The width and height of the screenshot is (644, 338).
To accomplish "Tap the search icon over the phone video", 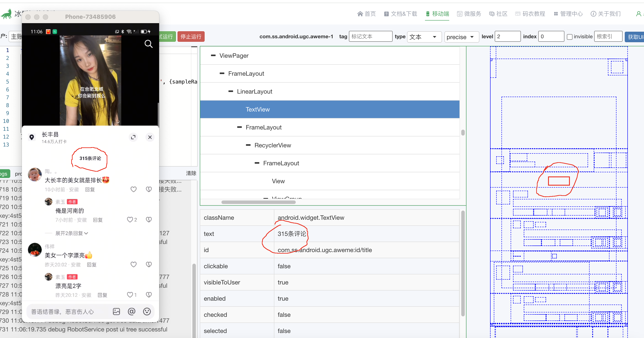I will point(148,44).
